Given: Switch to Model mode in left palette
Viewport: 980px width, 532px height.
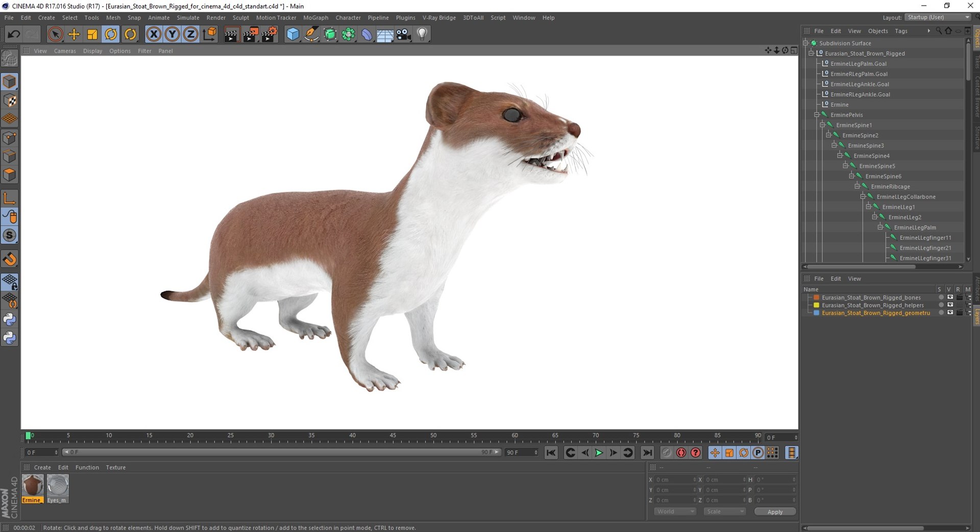Looking at the screenshot, I should [10, 82].
